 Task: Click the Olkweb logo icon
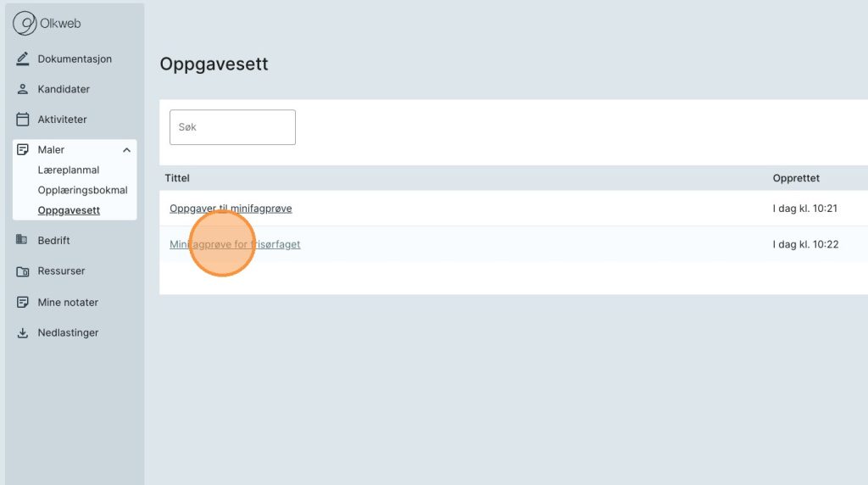pos(25,24)
